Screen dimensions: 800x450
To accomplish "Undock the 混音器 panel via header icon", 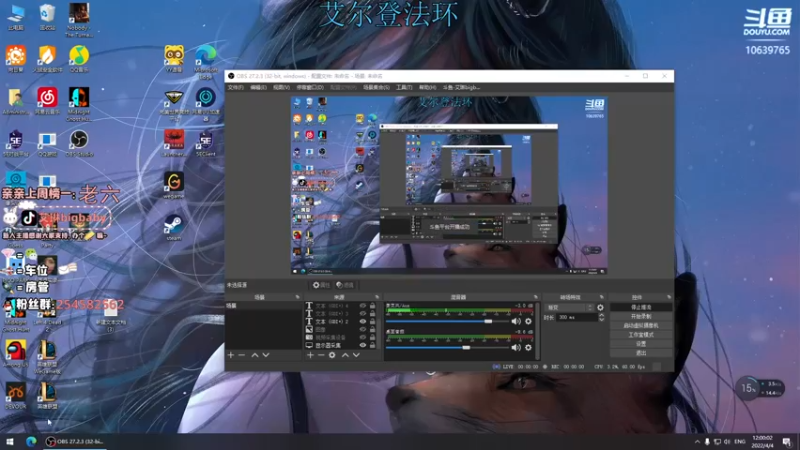I will click(x=535, y=297).
